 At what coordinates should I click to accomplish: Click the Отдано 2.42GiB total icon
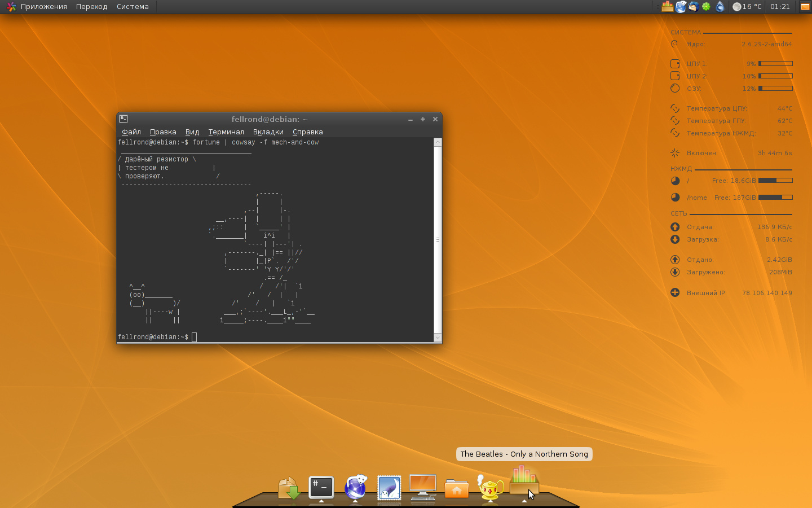[x=675, y=260]
